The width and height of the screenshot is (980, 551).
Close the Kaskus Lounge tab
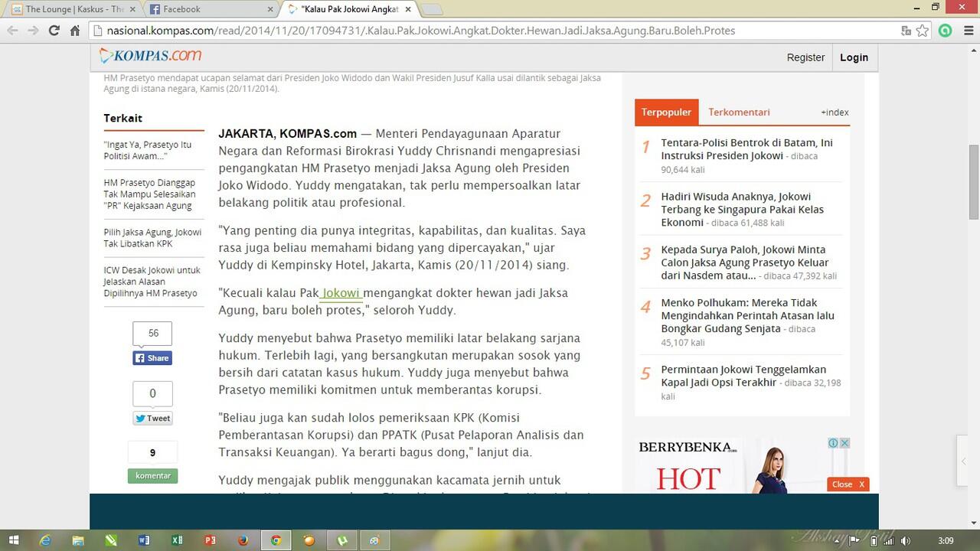point(133,9)
